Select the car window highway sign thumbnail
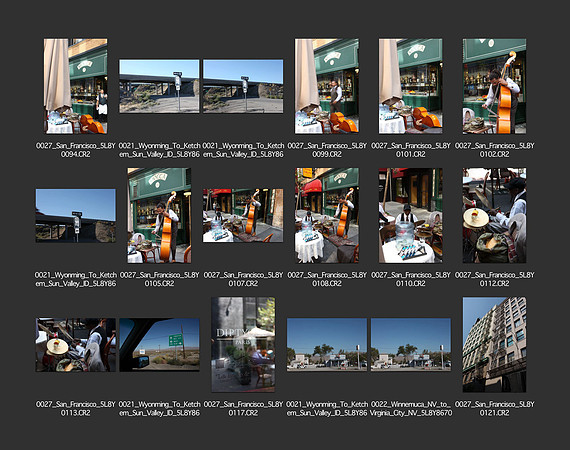Image resolution: width=570 pixels, height=450 pixels. point(159,345)
